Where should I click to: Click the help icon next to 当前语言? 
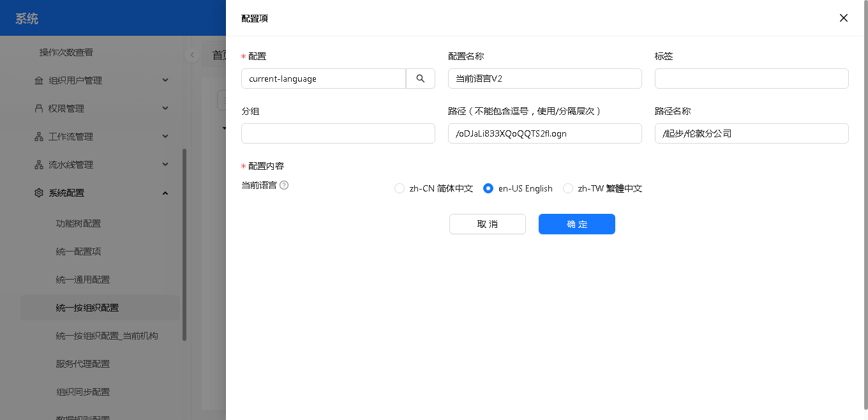pyautogui.click(x=284, y=185)
